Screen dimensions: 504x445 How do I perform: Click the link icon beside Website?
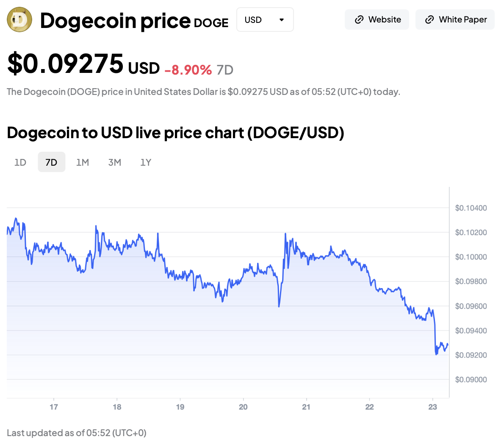tap(359, 19)
